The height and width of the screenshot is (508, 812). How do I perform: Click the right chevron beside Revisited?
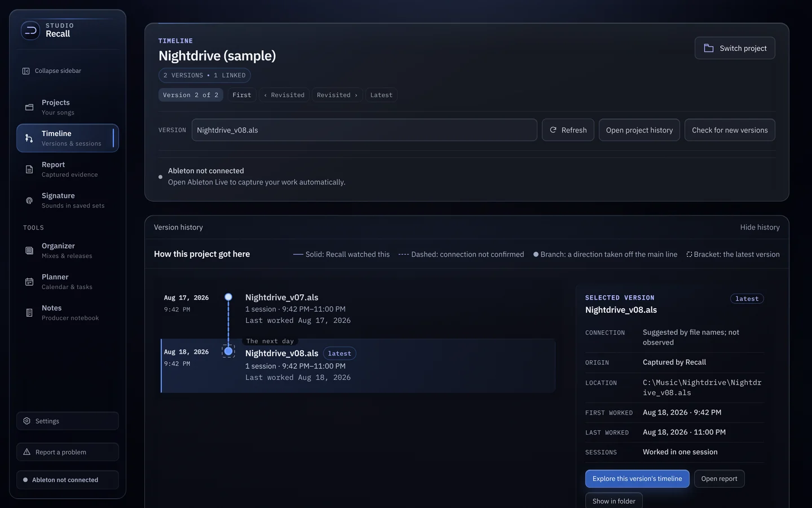(x=356, y=95)
